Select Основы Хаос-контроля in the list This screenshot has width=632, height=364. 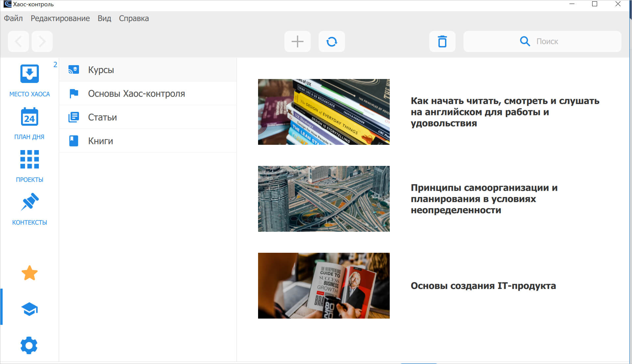148,93
